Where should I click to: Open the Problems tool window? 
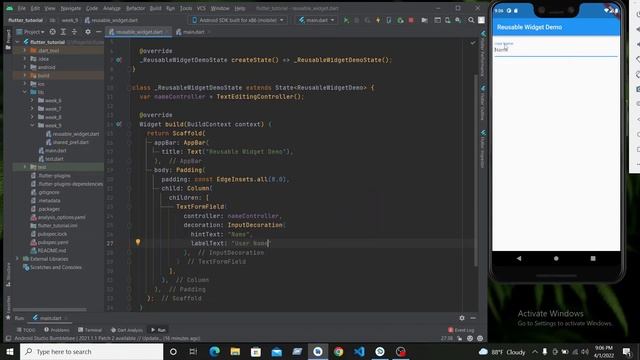tap(57, 330)
